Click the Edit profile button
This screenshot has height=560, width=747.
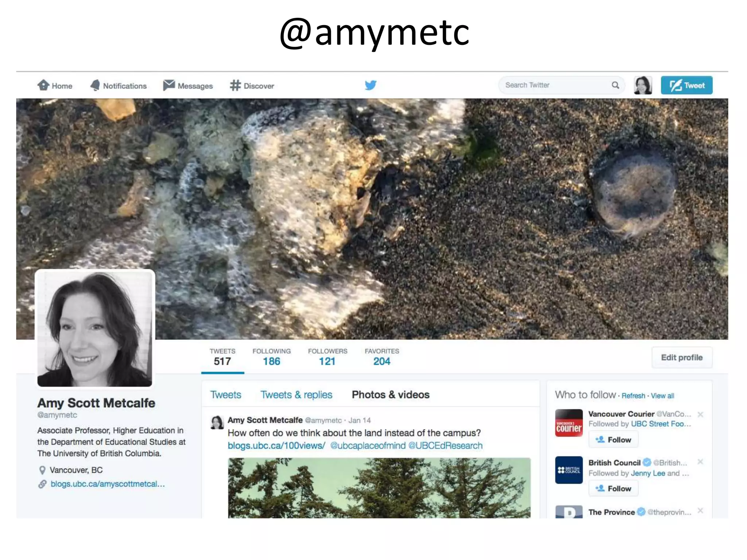click(682, 358)
